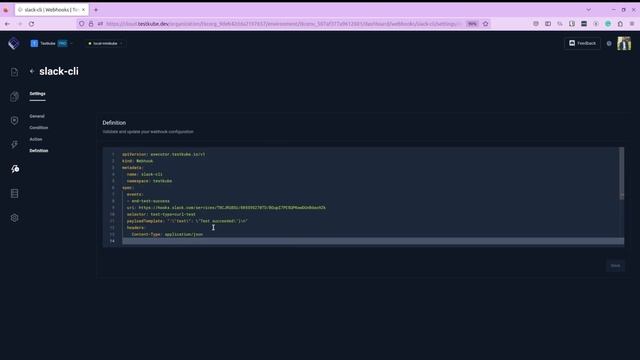Open the Triggers lightning icon in the sidebar

[x=14, y=144]
